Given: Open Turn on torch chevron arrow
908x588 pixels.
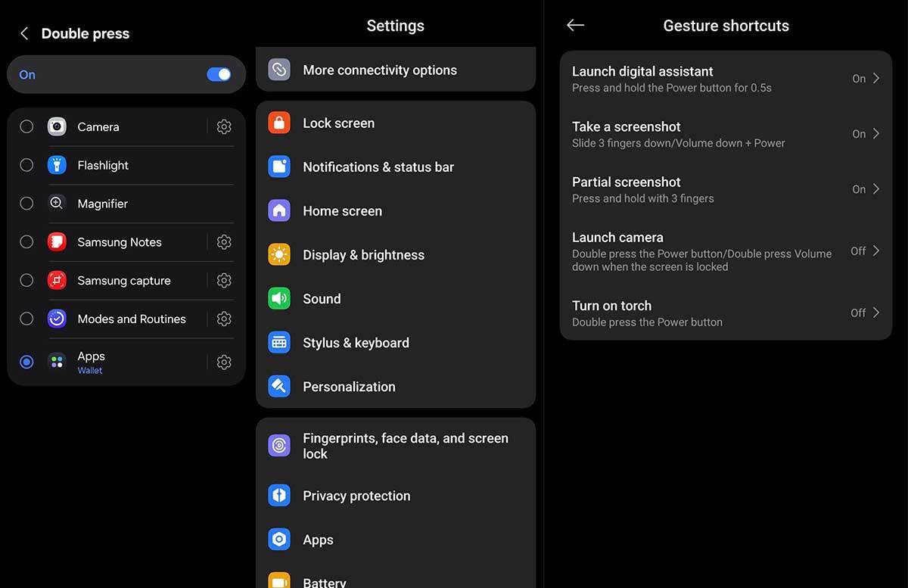Looking at the screenshot, I should click(876, 313).
